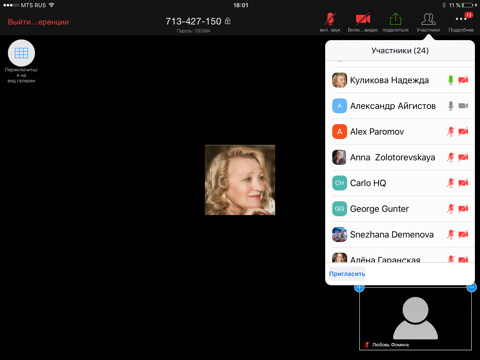
Task: Tap the Участники (24) panel header
Action: pos(400,51)
